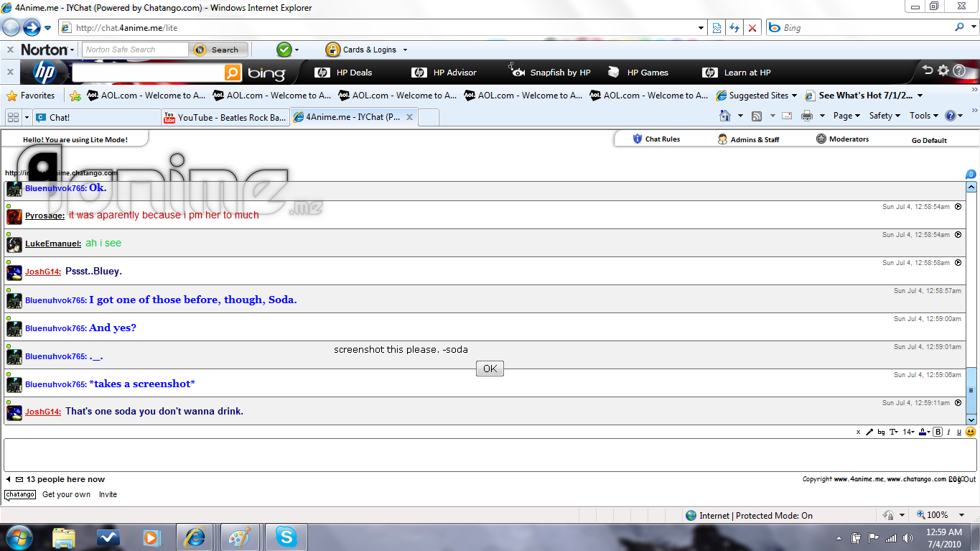Click the RSS feeds icon
Image resolution: width=980 pixels, height=551 pixels.
(757, 116)
